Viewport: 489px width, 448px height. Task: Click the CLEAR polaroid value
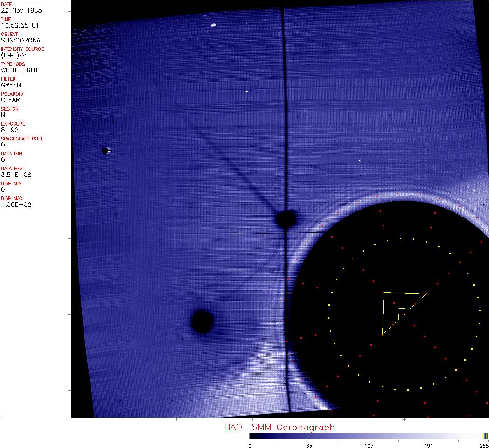click(10, 100)
